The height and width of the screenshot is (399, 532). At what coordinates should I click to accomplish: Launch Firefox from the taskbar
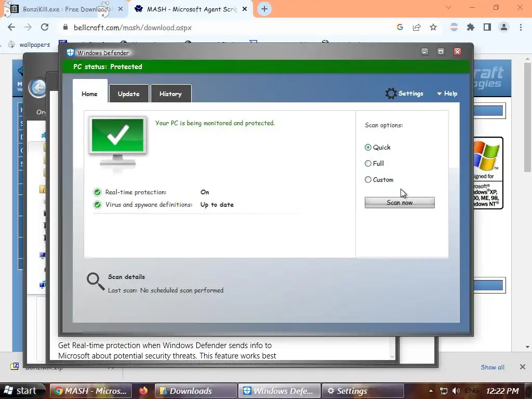pyautogui.click(x=143, y=391)
